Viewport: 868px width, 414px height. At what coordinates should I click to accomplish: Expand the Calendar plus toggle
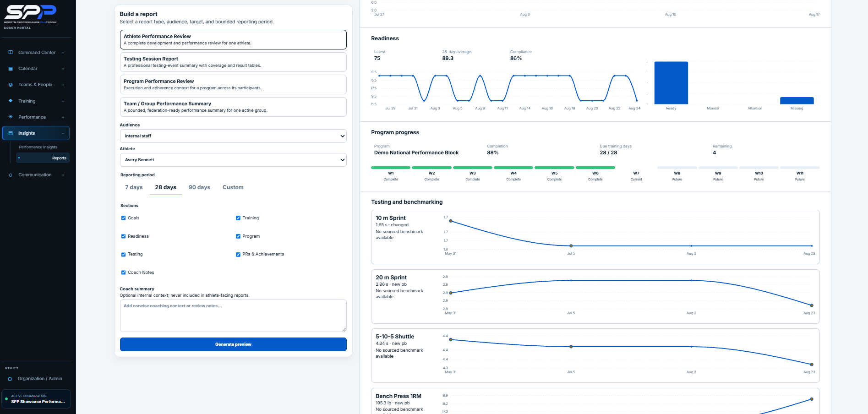point(63,69)
